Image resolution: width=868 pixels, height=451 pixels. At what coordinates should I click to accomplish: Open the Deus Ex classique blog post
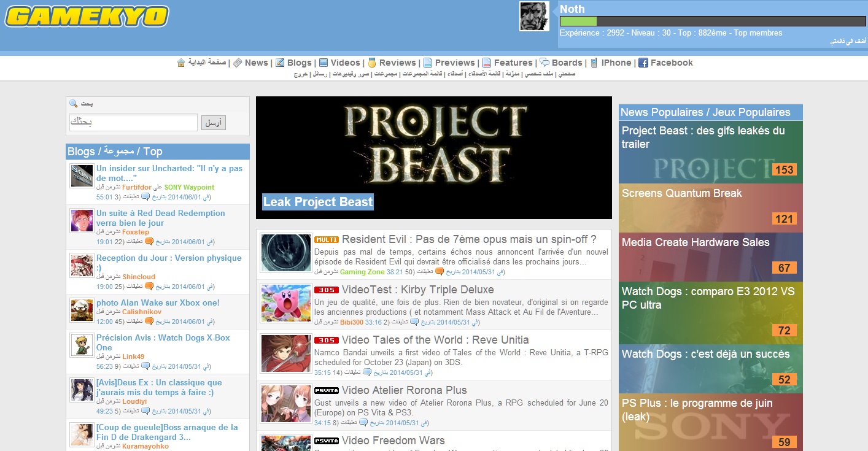pos(159,387)
